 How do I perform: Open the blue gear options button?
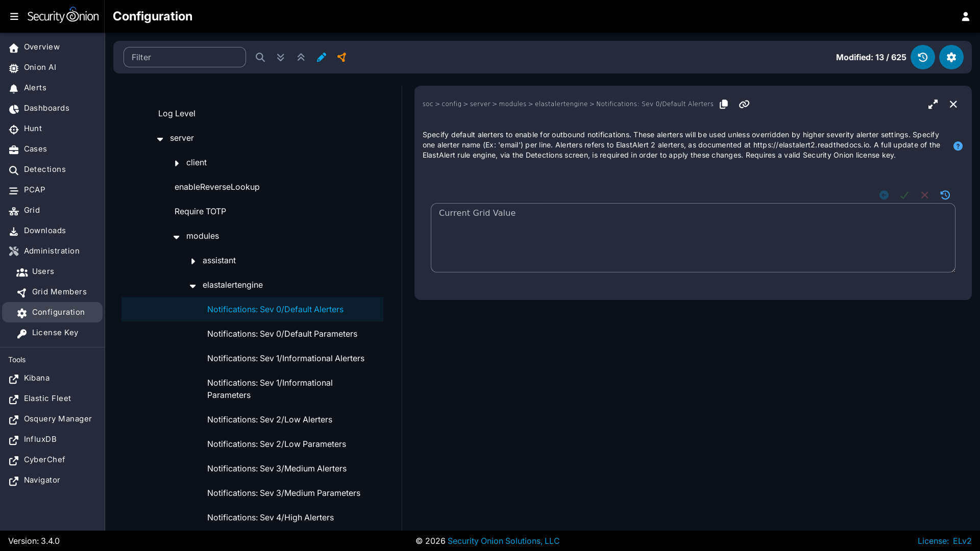951,57
